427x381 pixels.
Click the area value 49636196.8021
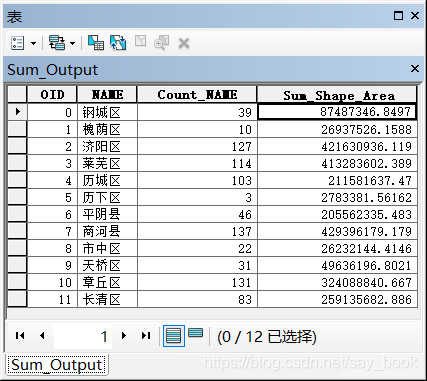coord(337,265)
